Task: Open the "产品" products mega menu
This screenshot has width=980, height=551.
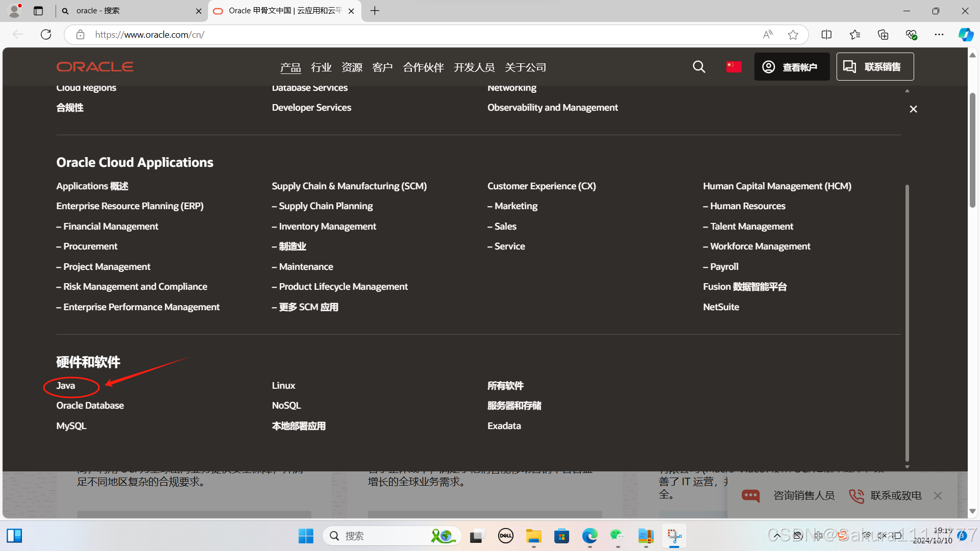Action: (x=290, y=67)
